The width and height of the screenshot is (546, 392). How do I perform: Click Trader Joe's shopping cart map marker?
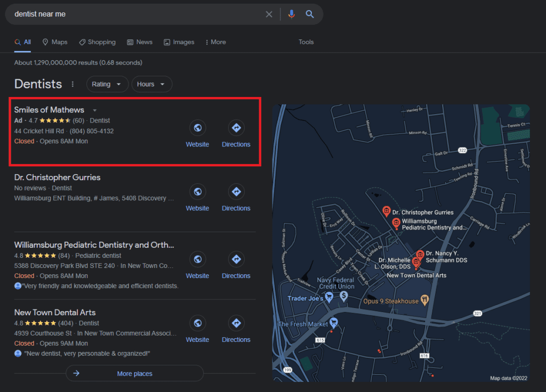click(328, 297)
